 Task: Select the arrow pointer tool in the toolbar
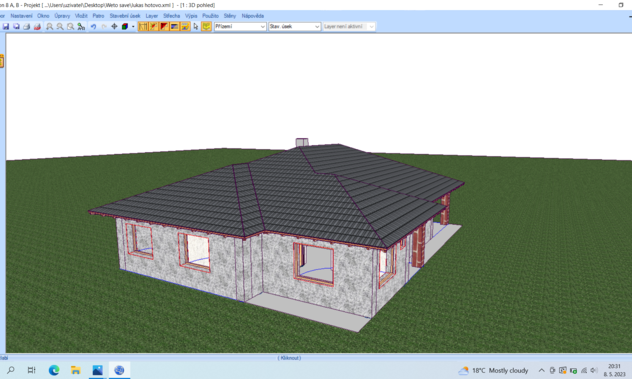[x=196, y=27]
